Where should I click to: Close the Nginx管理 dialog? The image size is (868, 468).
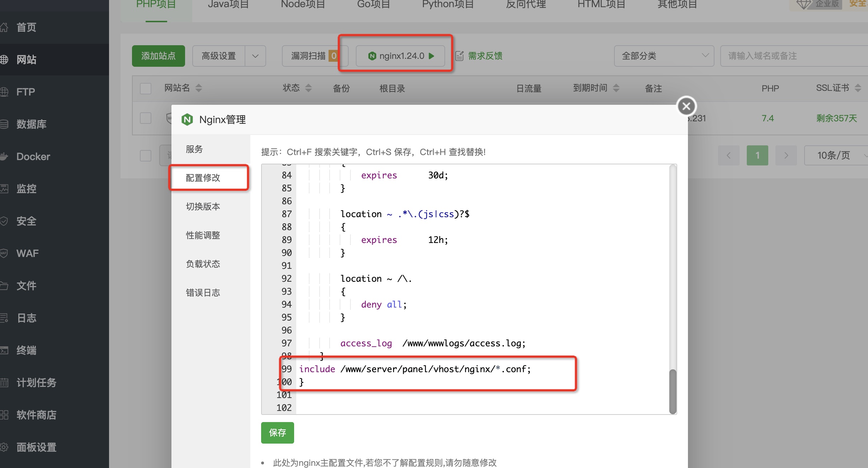pos(686,106)
